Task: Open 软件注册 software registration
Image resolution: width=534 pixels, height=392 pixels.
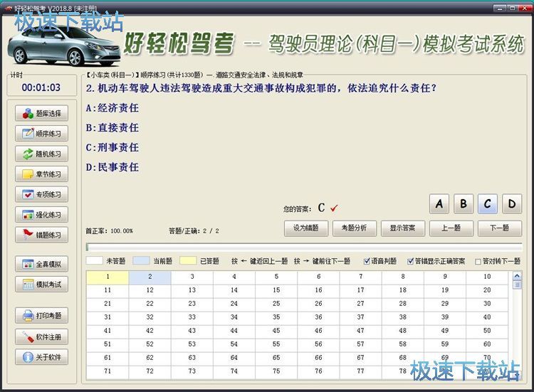Action: (x=41, y=337)
